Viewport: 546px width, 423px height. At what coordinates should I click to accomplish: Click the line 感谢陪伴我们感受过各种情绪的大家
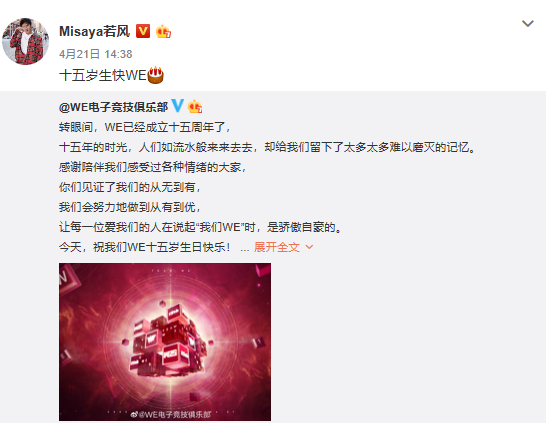click(153, 167)
